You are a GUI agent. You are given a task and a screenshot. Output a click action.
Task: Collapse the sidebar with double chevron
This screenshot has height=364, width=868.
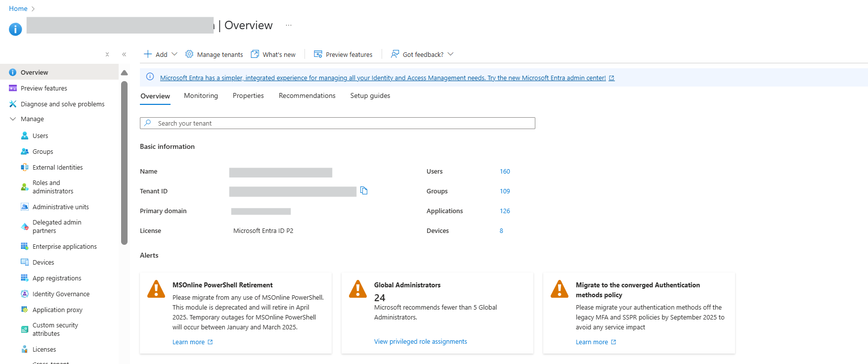[x=124, y=54]
